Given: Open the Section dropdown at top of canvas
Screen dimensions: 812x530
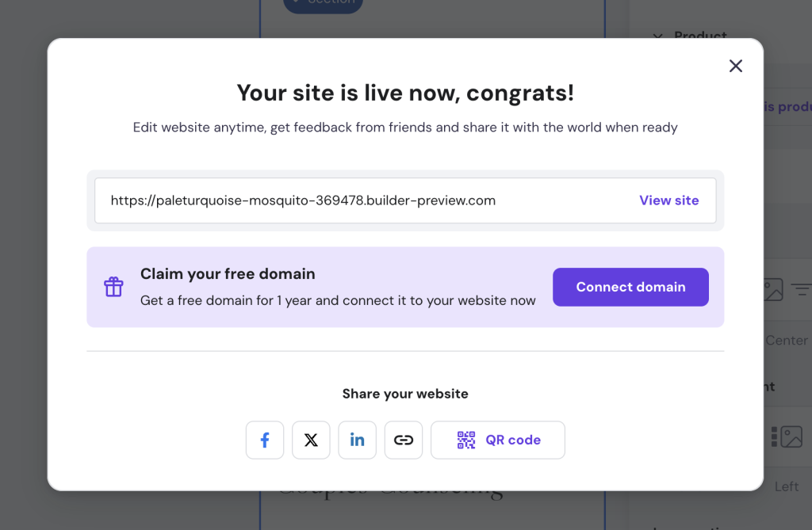Looking at the screenshot, I should 323,3.
